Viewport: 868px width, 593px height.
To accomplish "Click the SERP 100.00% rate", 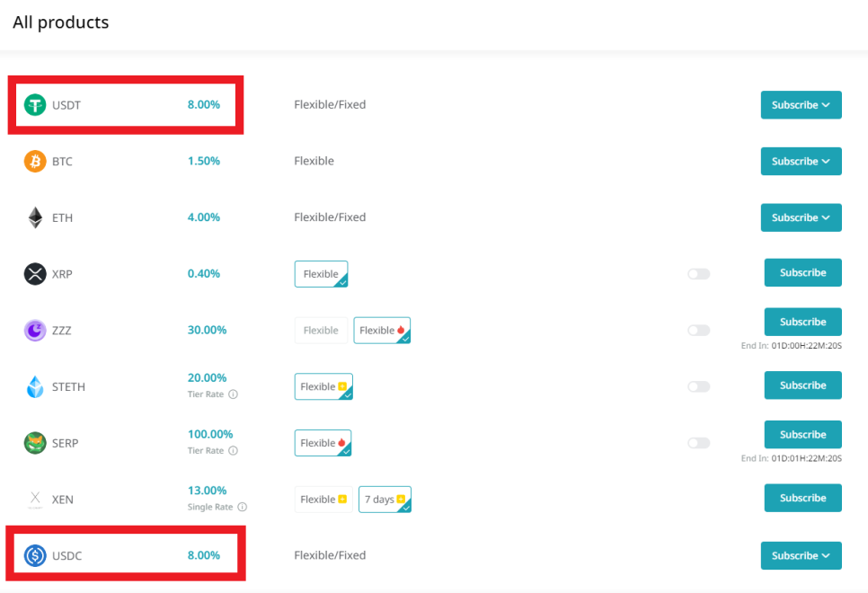I will (210, 434).
